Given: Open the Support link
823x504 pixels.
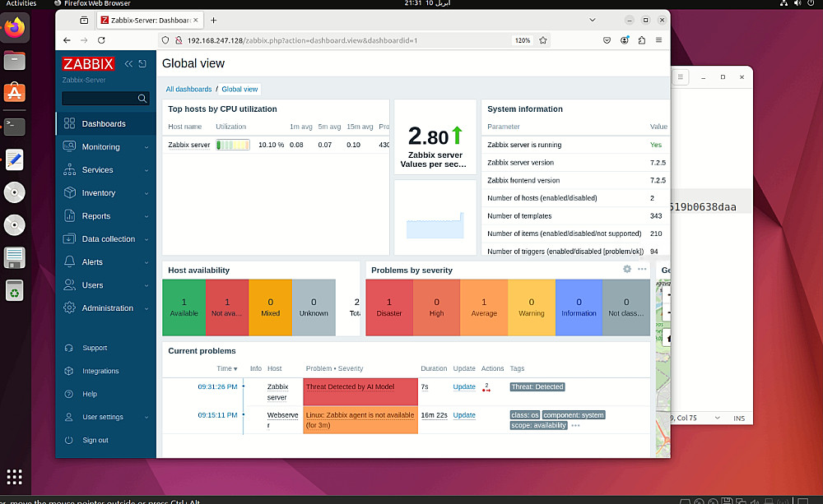Looking at the screenshot, I should pos(95,348).
